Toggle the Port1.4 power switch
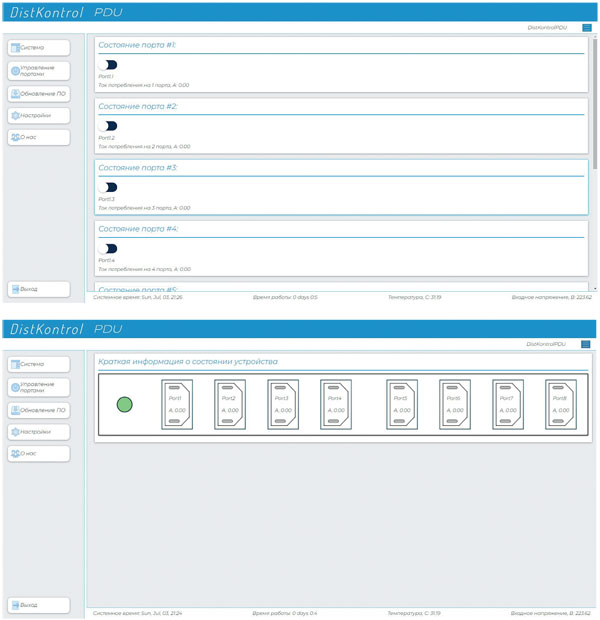Image resolution: width=600 pixels, height=620 pixels. (x=108, y=249)
